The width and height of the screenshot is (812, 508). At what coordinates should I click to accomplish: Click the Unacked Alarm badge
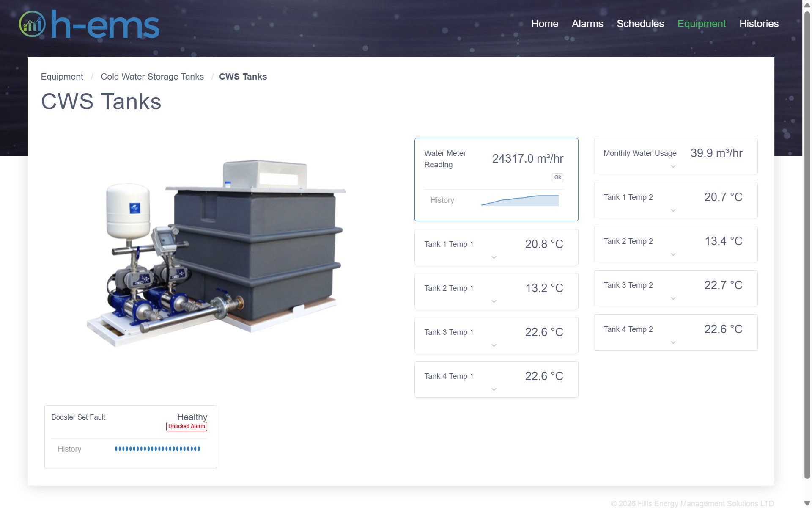[187, 427]
